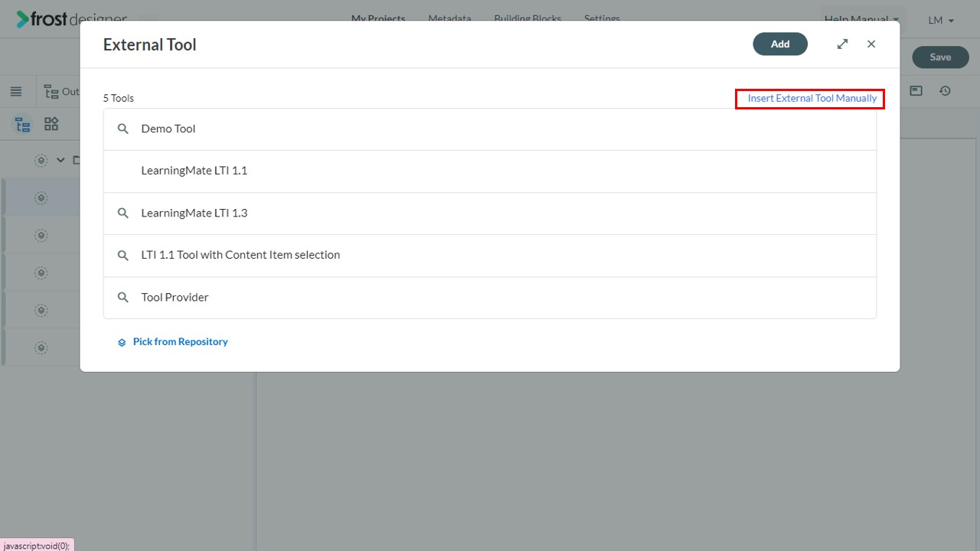Image resolution: width=980 pixels, height=551 pixels.
Task: Click the search icon next to LearningMate LTI 1.3
Action: click(122, 214)
